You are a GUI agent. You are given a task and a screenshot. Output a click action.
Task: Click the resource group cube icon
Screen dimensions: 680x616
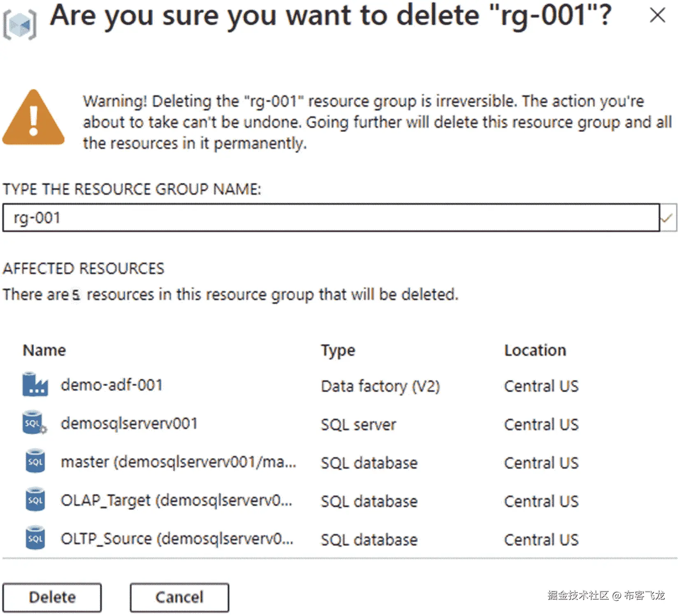pyautogui.click(x=20, y=24)
